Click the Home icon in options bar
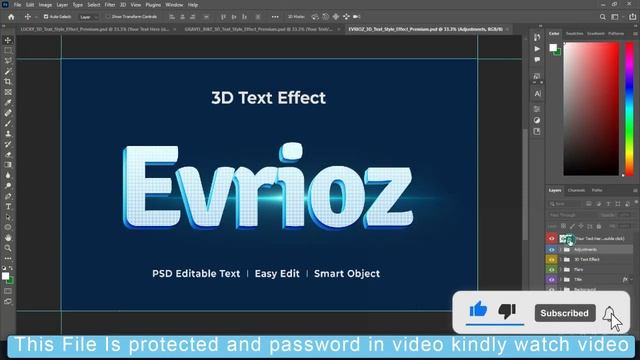 11,17
